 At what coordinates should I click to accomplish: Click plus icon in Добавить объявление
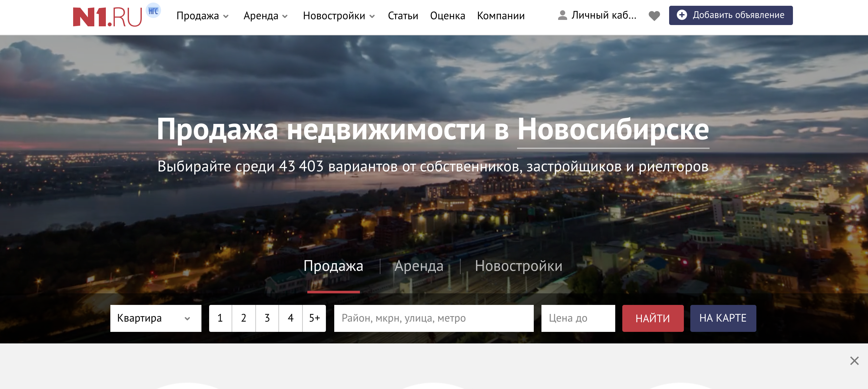pos(682,15)
